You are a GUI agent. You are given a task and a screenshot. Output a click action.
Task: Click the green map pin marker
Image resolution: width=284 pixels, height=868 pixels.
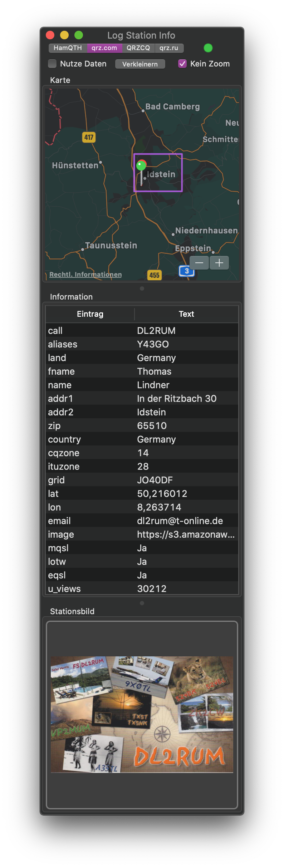click(x=141, y=166)
